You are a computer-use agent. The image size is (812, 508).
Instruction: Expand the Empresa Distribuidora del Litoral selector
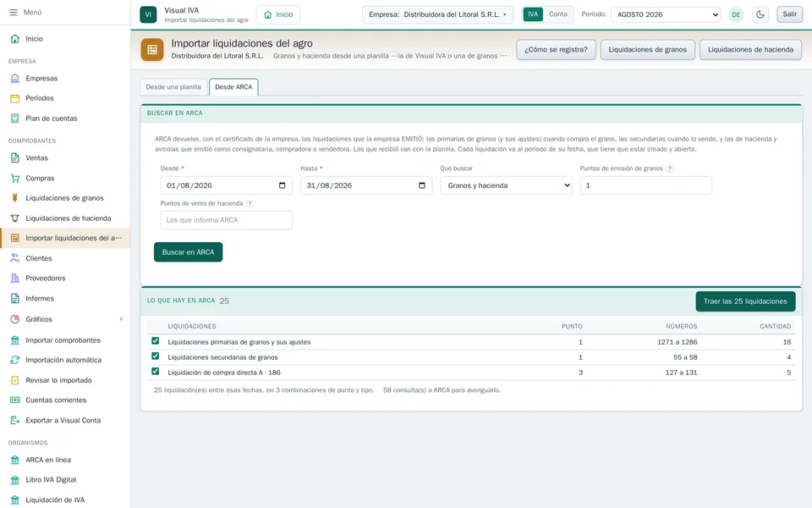(x=437, y=14)
